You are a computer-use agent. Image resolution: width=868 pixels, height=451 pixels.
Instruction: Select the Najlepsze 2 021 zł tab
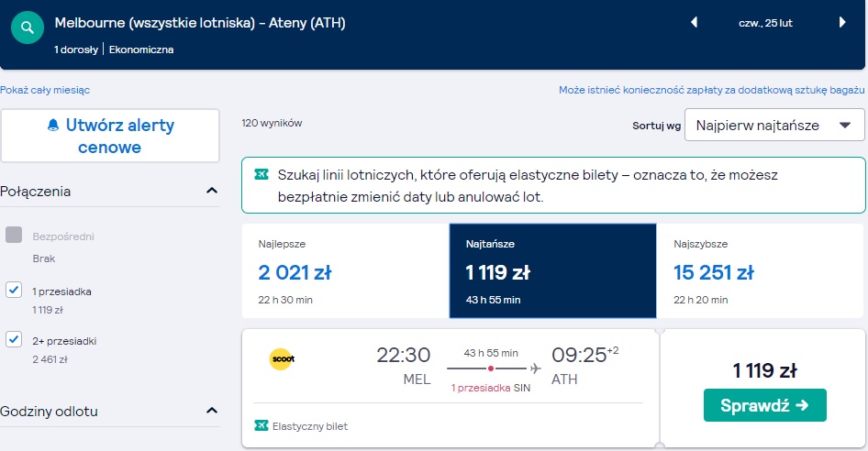[345, 271]
